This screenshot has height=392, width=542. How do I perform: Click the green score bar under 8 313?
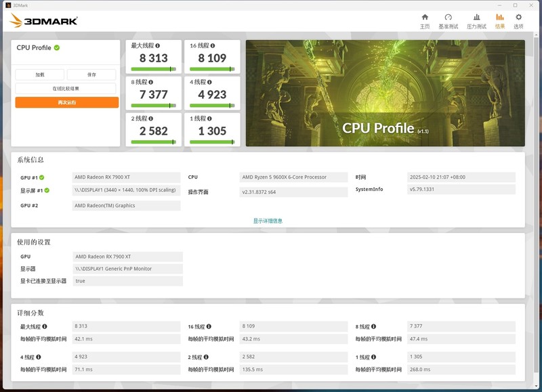152,67
